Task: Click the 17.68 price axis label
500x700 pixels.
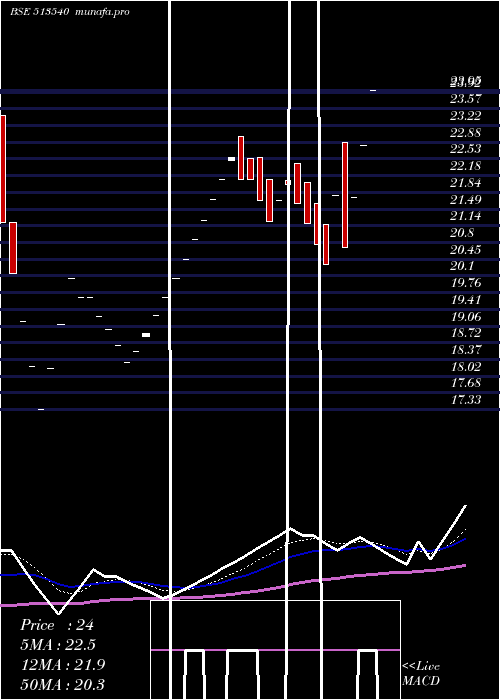Action: [x=465, y=383]
